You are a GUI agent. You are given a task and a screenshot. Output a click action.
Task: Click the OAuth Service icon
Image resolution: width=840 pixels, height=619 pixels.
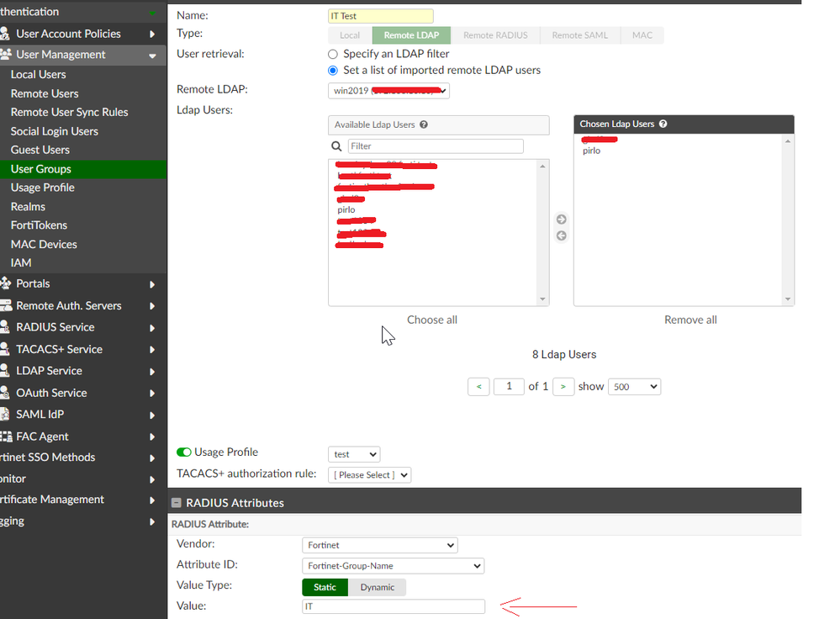pos(5,393)
